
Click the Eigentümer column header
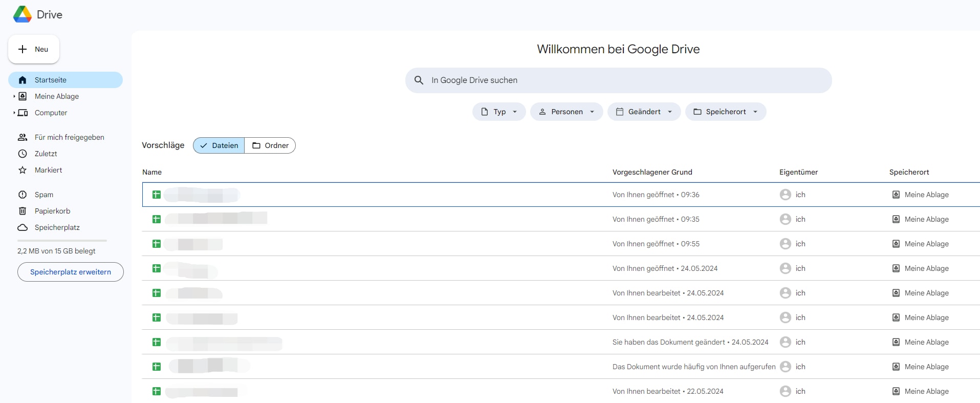pos(798,172)
